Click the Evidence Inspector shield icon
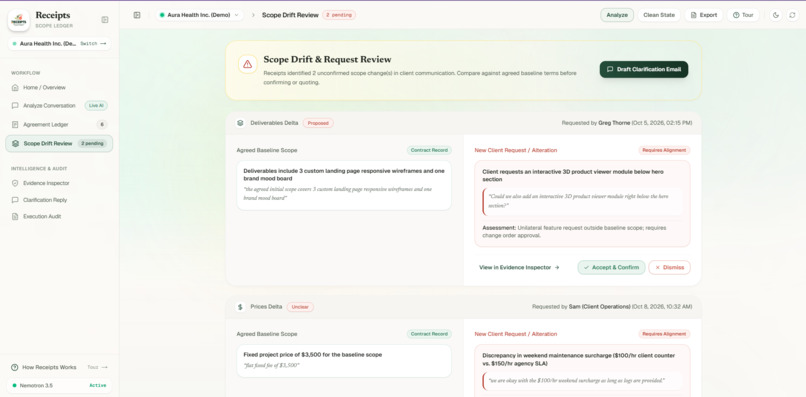The image size is (806, 397). click(15, 183)
